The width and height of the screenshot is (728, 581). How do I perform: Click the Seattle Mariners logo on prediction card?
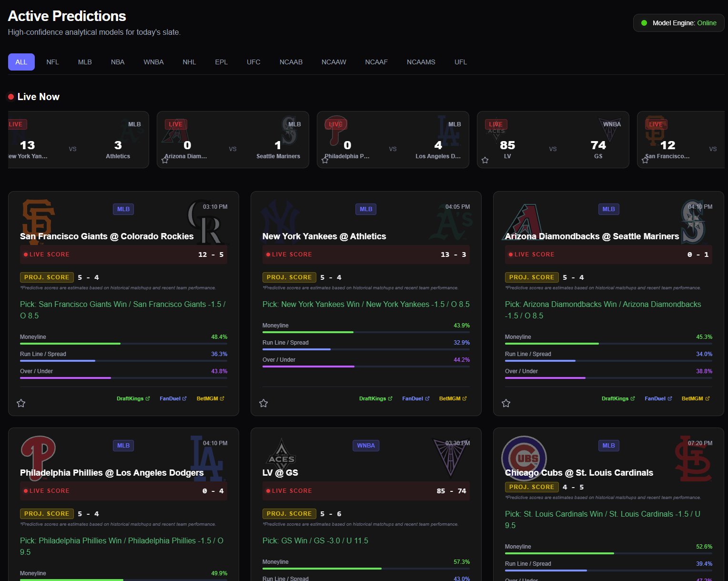tap(693, 222)
